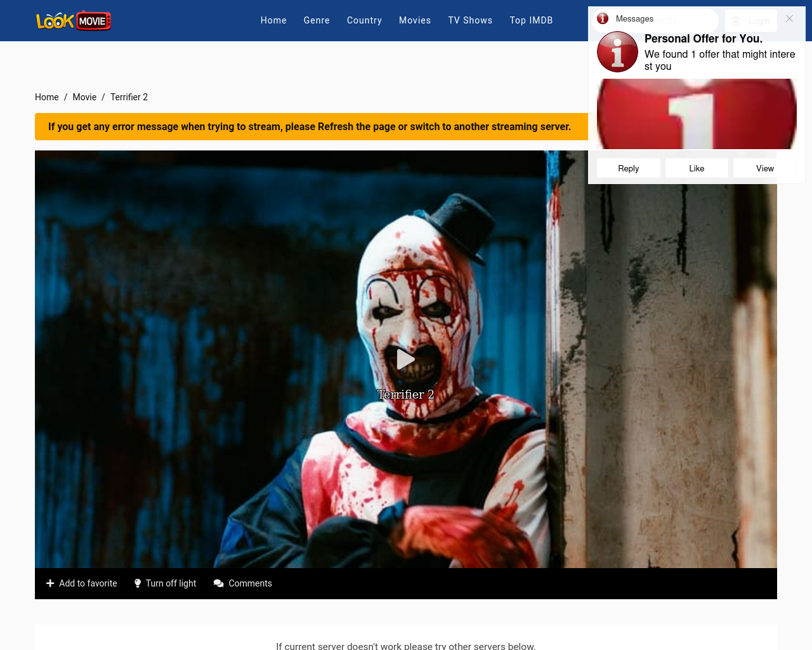Viewport: 812px width, 650px height.
Task: Close the Messages popup
Action: pyautogui.click(x=789, y=18)
